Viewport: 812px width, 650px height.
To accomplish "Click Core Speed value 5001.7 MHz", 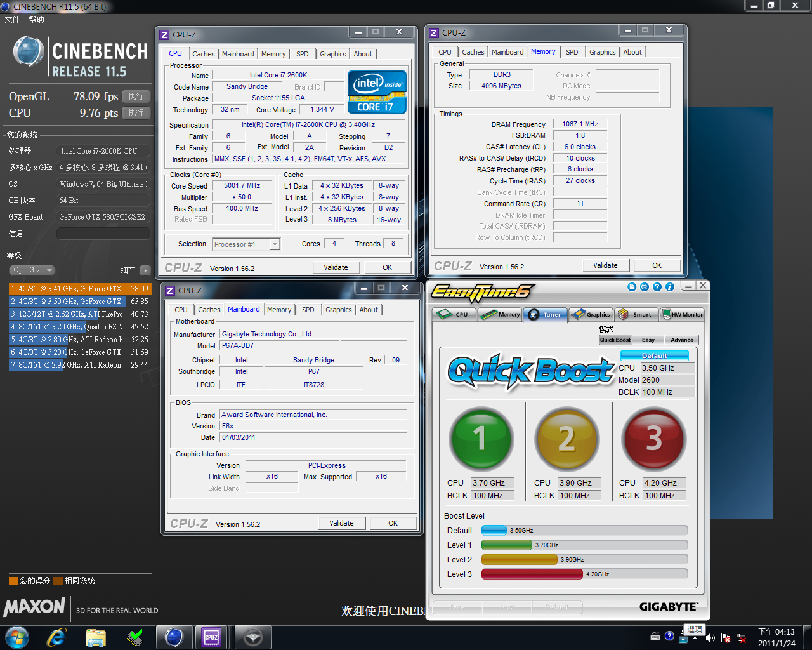I will 242,186.
